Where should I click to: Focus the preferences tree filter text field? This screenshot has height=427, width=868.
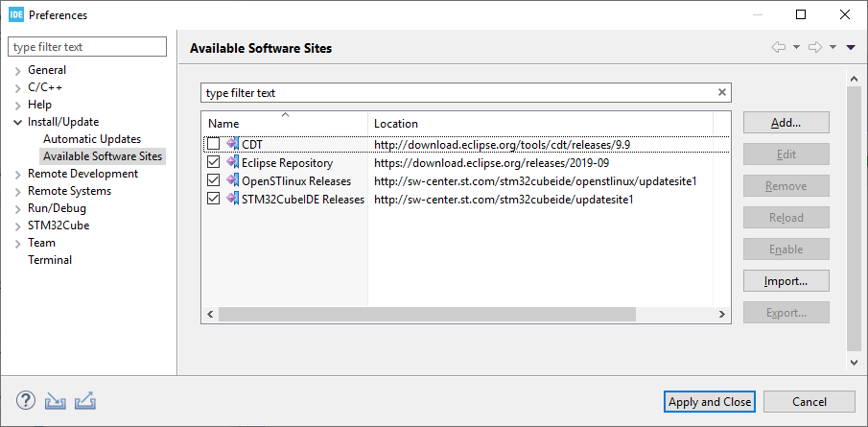tap(87, 47)
